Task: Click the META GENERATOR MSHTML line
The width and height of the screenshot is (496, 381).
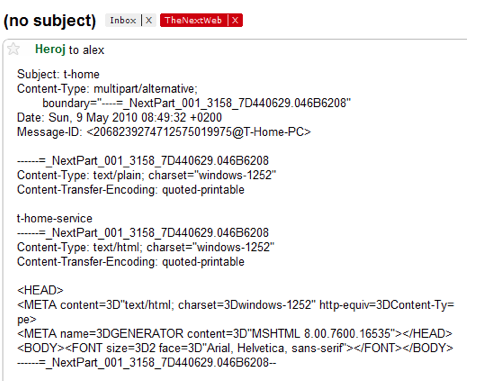Action: 235,334
